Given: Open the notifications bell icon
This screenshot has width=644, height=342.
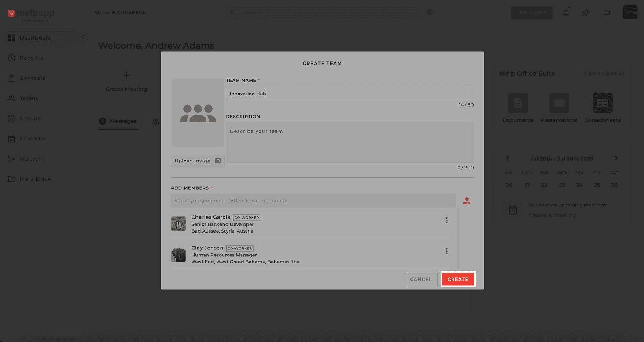Looking at the screenshot, I should pos(566,13).
